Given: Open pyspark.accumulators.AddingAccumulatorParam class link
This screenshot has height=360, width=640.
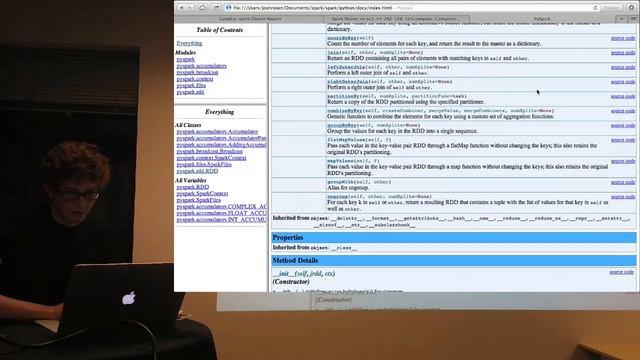Looking at the screenshot, I should tap(221, 145).
